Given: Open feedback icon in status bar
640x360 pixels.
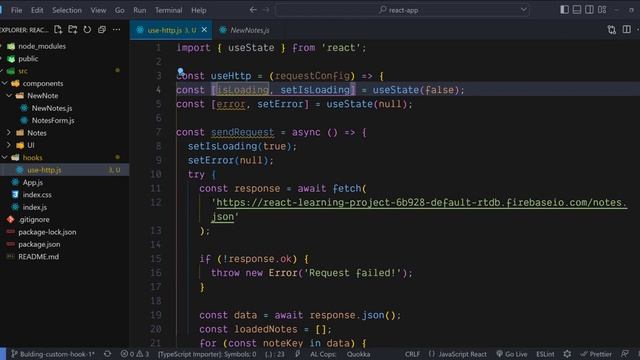Looking at the screenshot, I should [x=624, y=354].
